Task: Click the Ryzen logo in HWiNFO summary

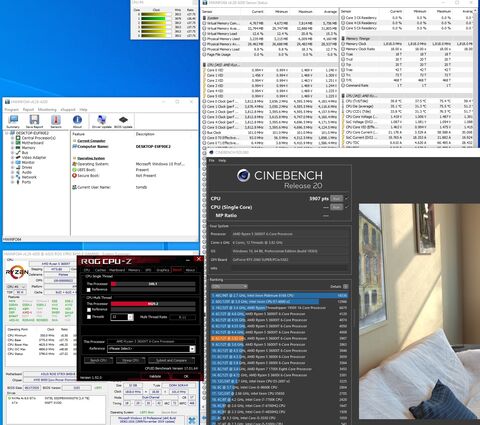Action: pos(17,273)
